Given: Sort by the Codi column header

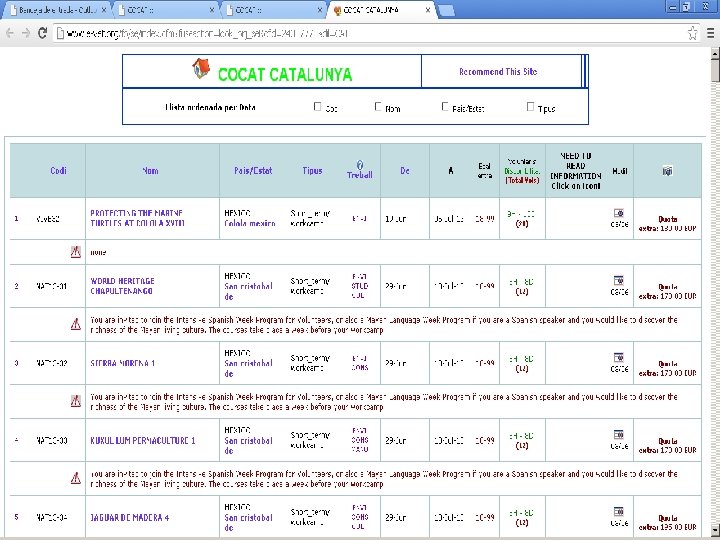Looking at the screenshot, I should click(58, 171).
